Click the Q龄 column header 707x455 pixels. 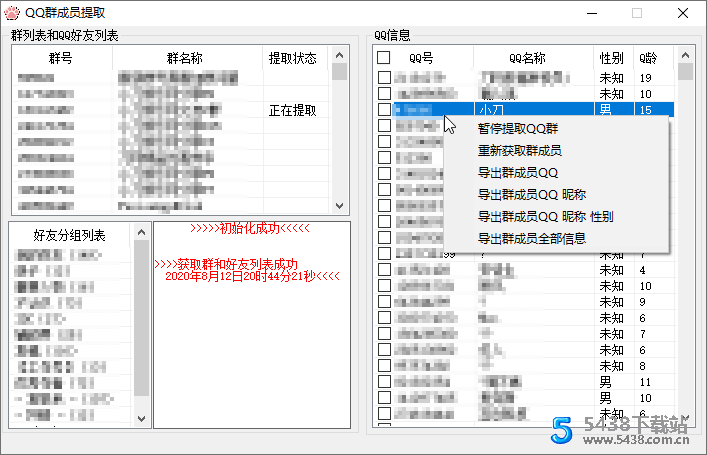(648, 58)
